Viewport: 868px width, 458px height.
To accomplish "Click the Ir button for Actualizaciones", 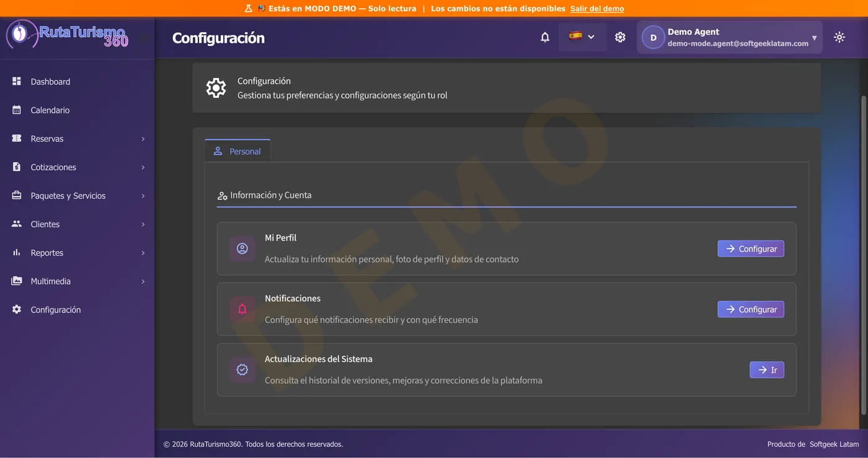I will (767, 370).
